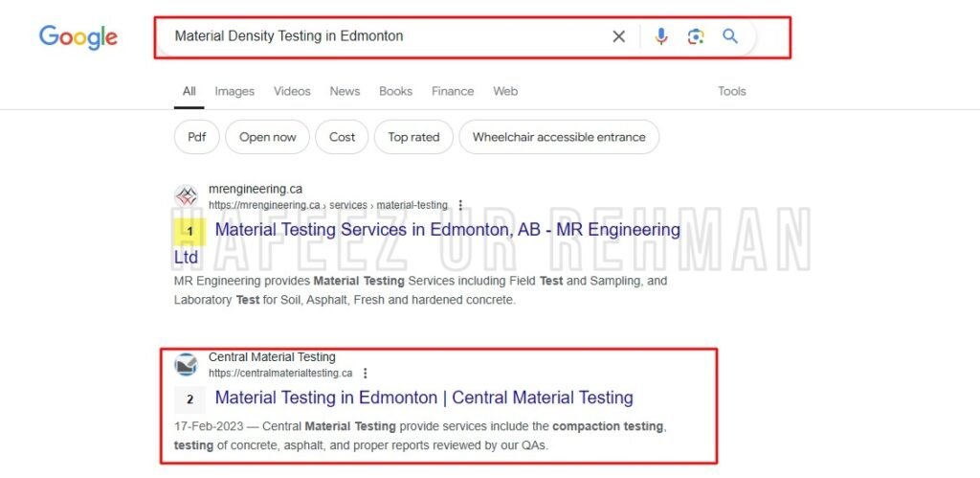Open Google Lens image search icon
This screenshot has width=980, height=478.
click(x=696, y=36)
